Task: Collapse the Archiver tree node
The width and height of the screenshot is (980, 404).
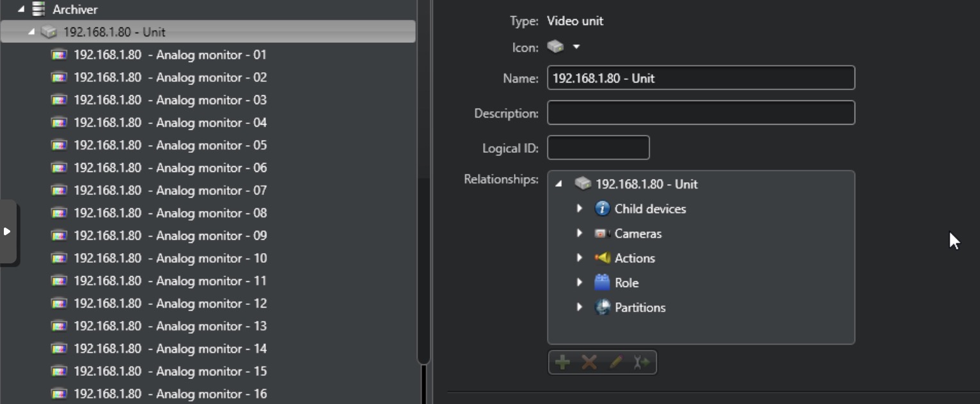Action: [x=21, y=9]
